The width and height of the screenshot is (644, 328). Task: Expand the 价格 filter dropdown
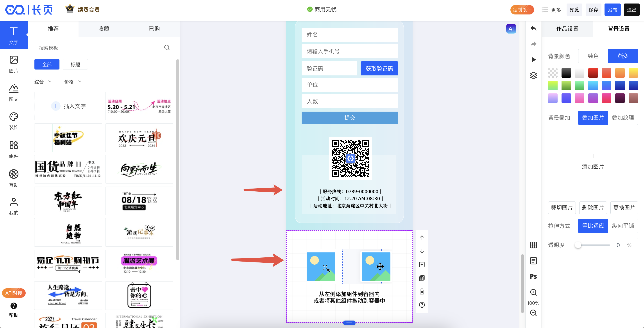73,82
